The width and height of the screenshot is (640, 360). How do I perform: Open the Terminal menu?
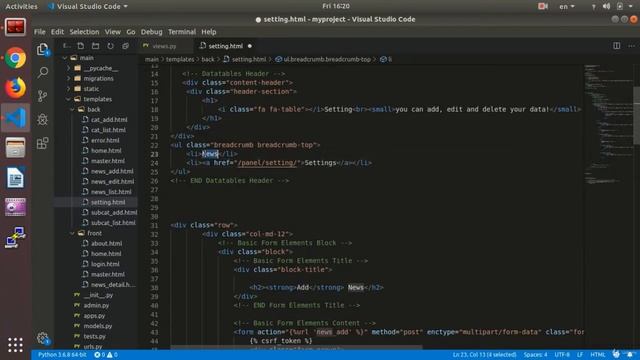tap(182, 32)
